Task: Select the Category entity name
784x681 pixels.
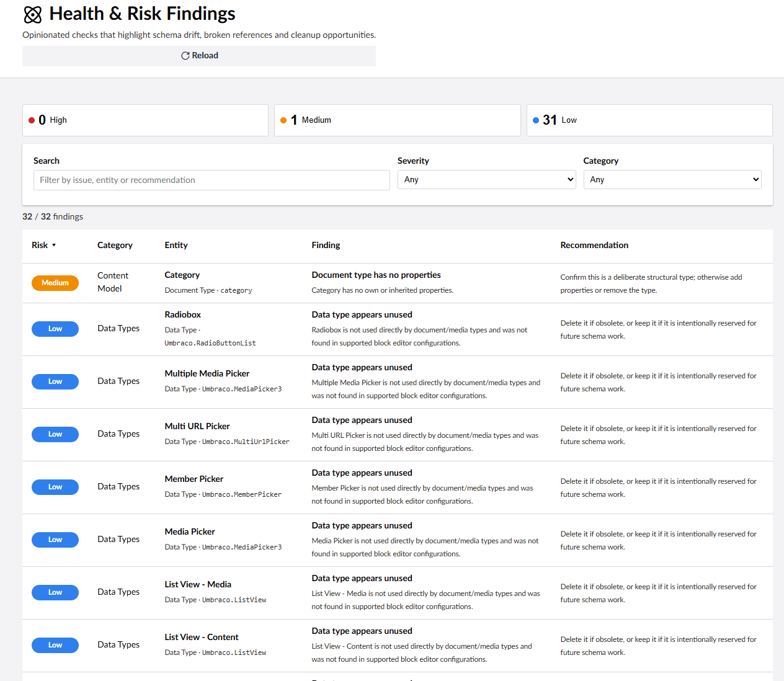Action: [182, 275]
